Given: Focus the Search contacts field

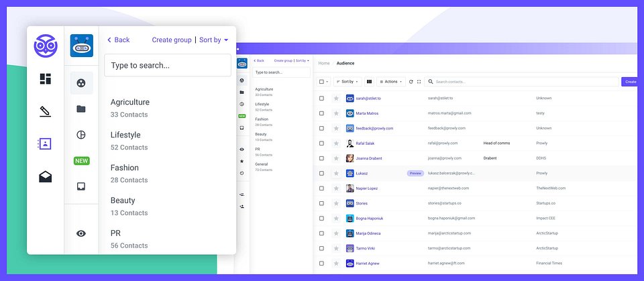Looking at the screenshot, I should coord(522,82).
